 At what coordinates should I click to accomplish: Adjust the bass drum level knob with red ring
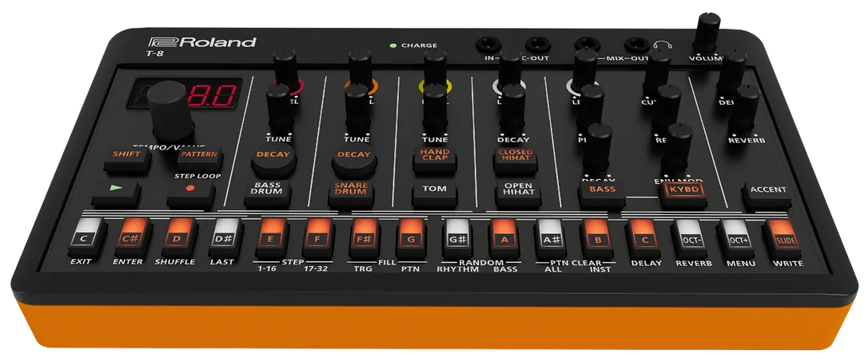285,71
